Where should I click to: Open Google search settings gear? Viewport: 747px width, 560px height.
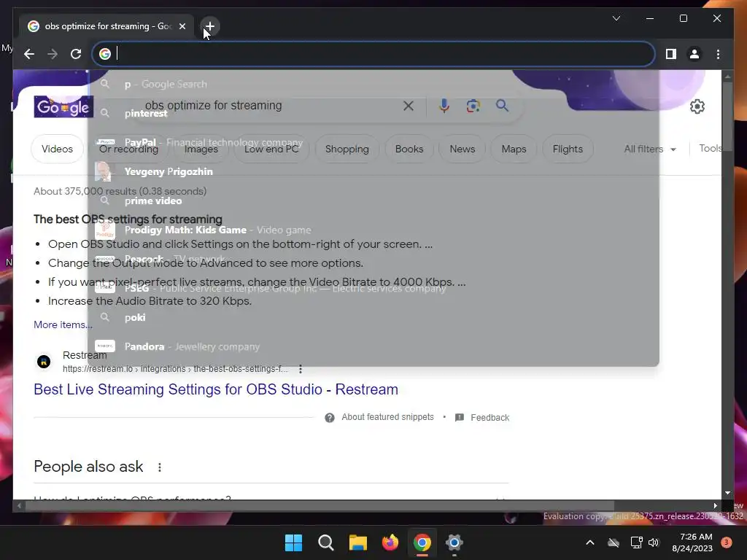point(697,106)
